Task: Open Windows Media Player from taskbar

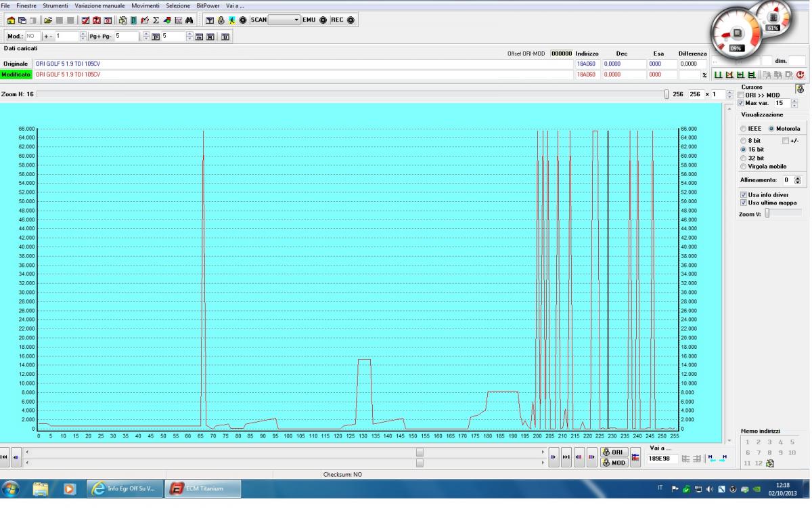Action: [x=69, y=488]
